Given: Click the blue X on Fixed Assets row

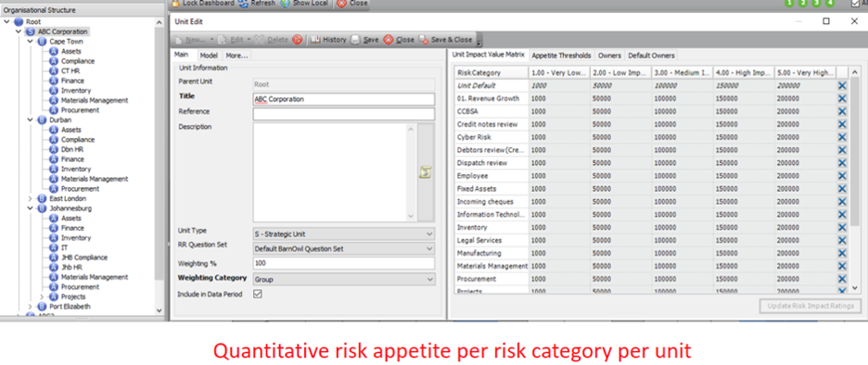Looking at the screenshot, I should coord(842,189).
